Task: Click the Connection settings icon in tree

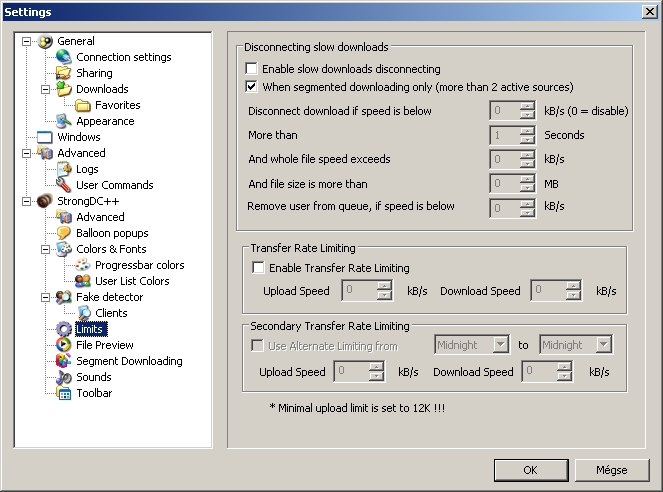Action: pyautogui.click(x=64, y=57)
